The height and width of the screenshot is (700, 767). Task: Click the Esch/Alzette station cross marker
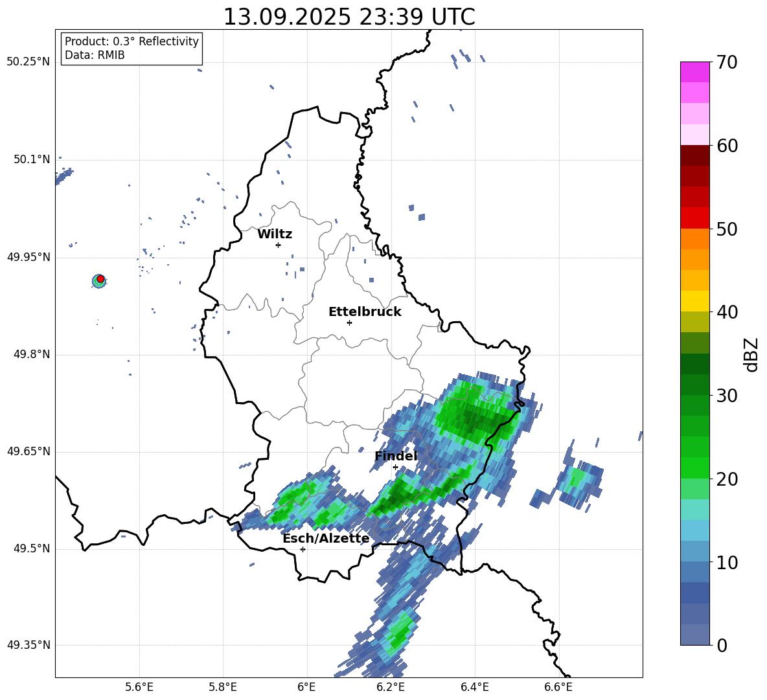pos(303,549)
